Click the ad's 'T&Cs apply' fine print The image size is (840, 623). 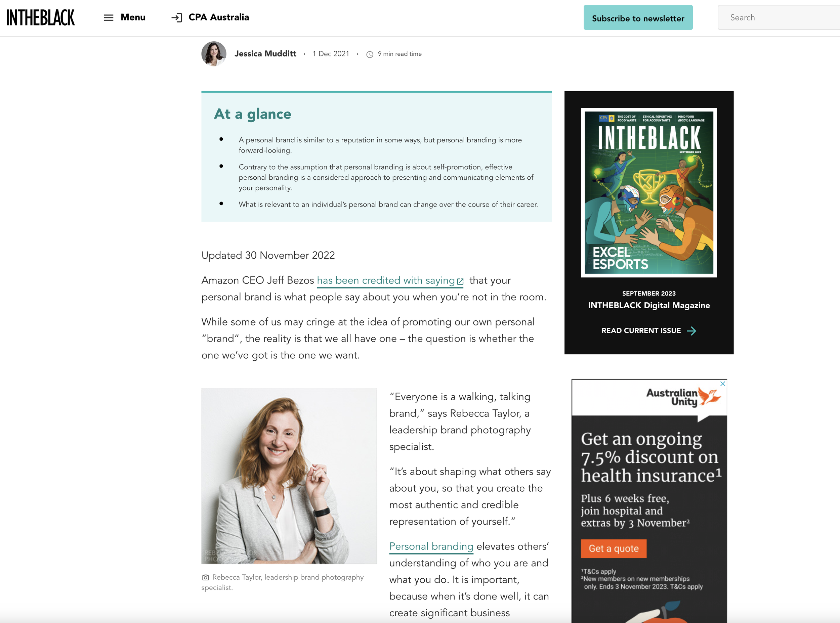[599, 571]
